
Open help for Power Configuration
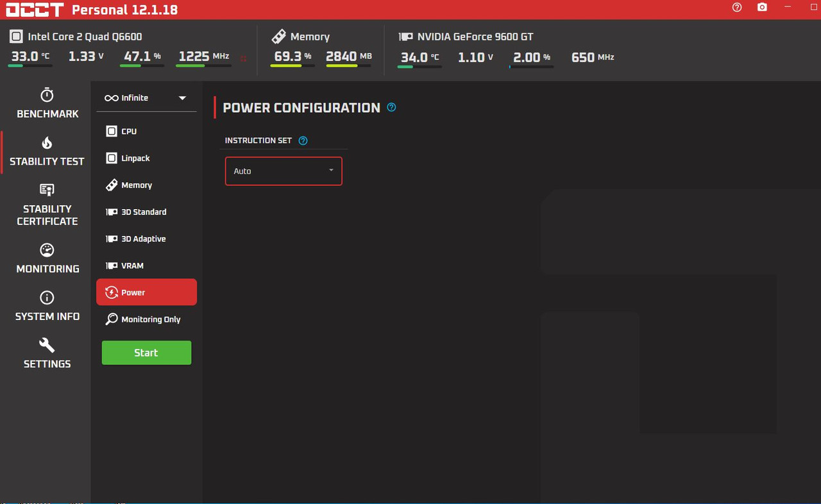pyautogui.click(x=391, y=108)
